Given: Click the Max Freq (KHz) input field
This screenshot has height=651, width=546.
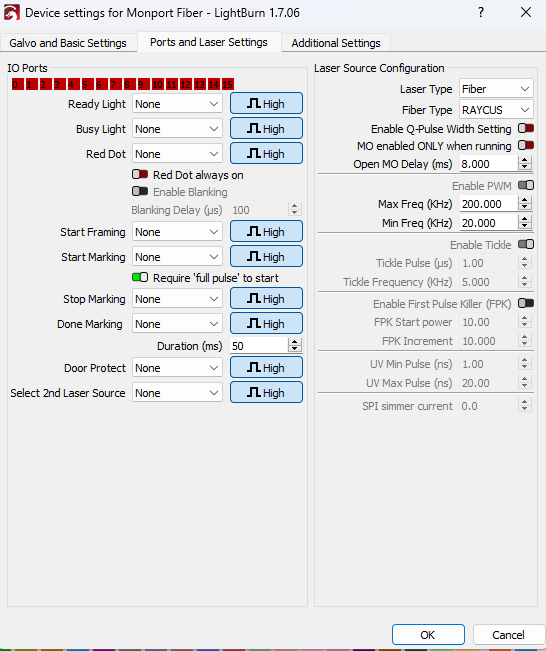Looking at the screenshot, I should pos(489,204).
